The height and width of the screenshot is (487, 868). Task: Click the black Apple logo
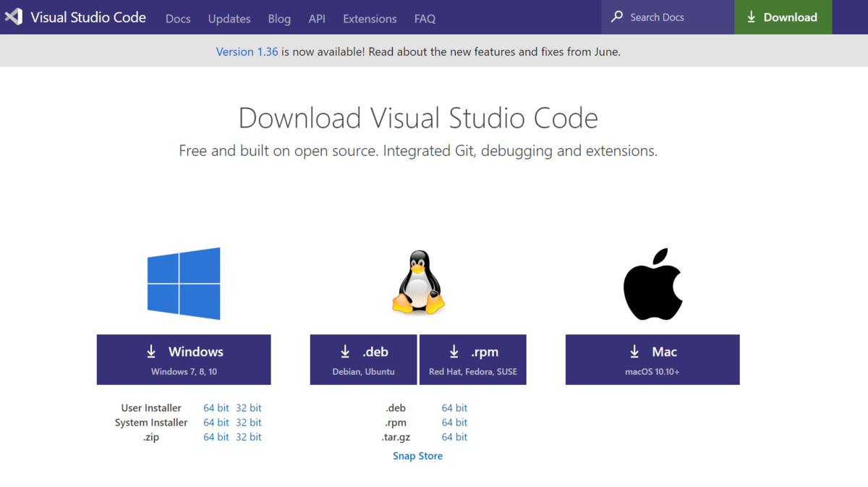click(652, 284)
